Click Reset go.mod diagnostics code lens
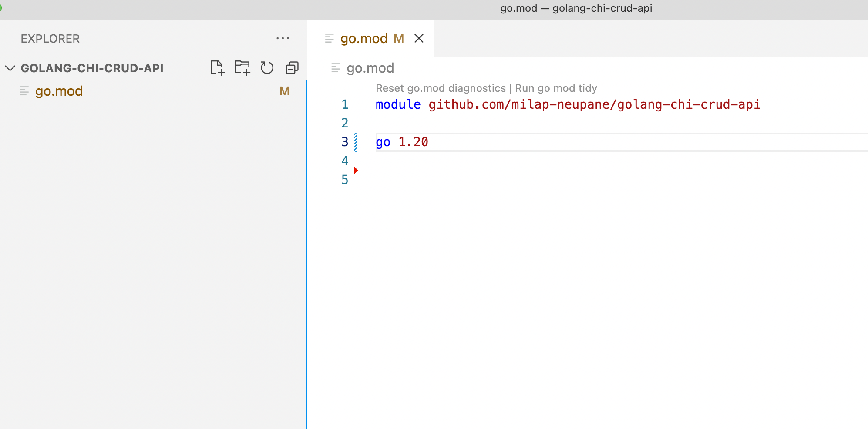 tap(441, 88)
